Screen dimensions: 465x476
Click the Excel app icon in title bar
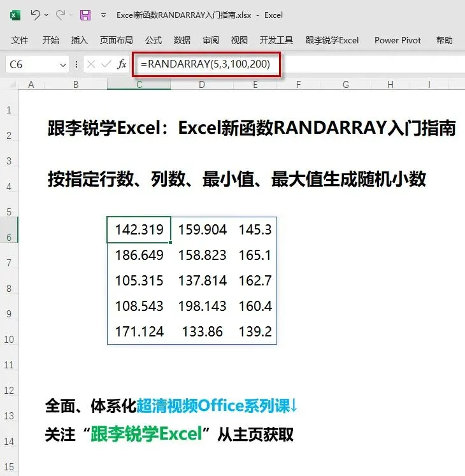[x=15, y=15]
